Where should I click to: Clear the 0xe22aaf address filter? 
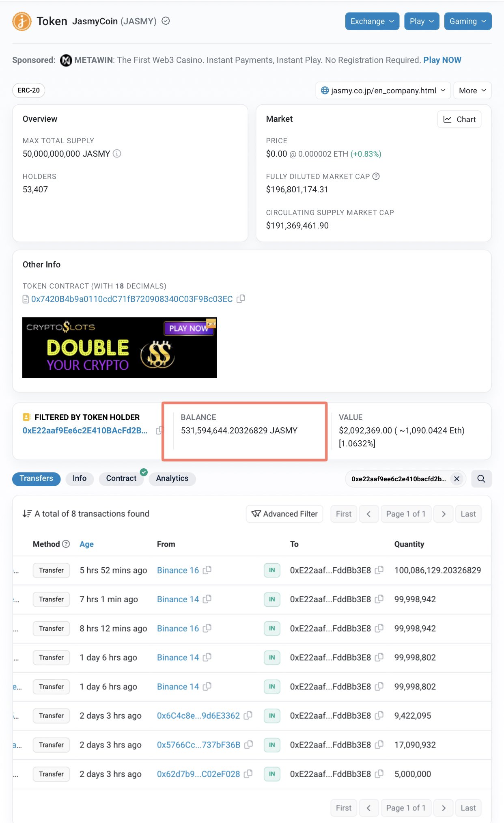[457, 479]
